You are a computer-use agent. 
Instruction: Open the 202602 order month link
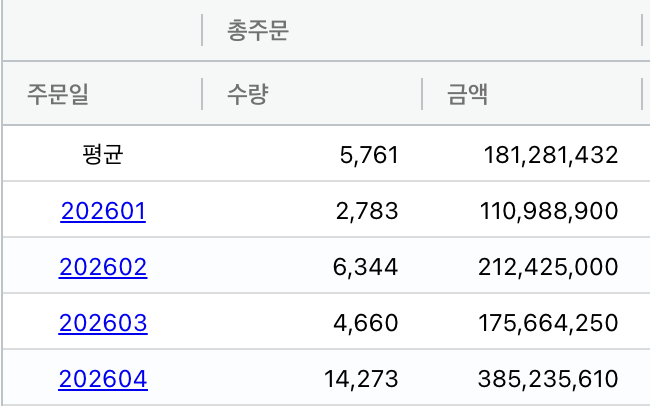[x=103, y=267]
